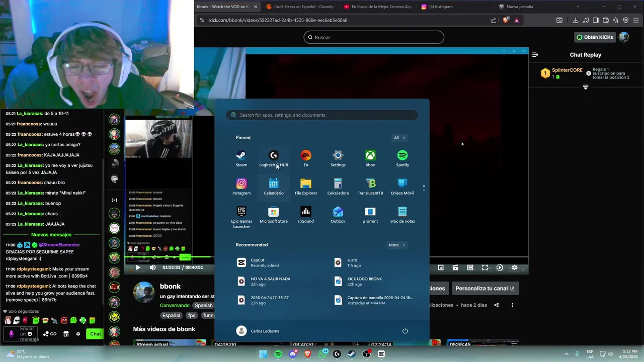Open browser main hamburger menu
This screenshot has width=644, height=362.
(x=636, y=20)
